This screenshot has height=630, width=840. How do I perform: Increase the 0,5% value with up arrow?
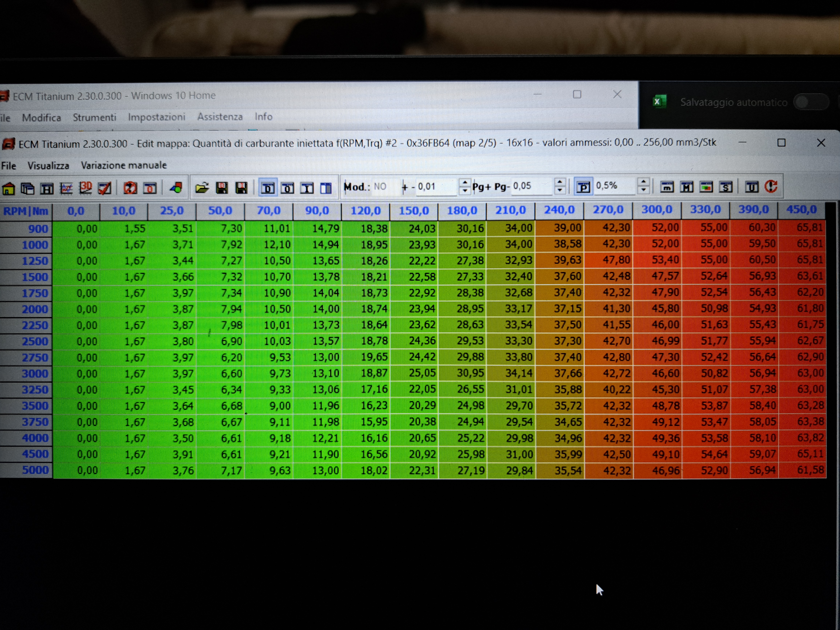[643, 181]
